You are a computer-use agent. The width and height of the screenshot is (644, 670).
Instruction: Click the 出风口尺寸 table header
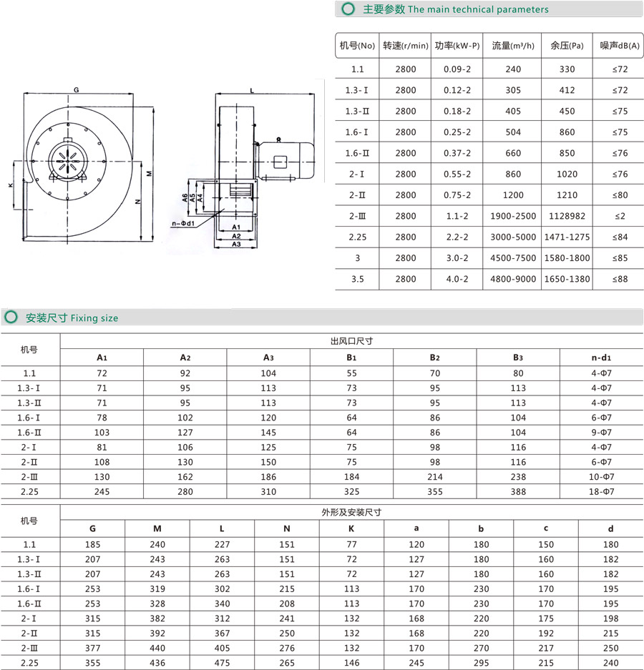[x=351, y=341]
